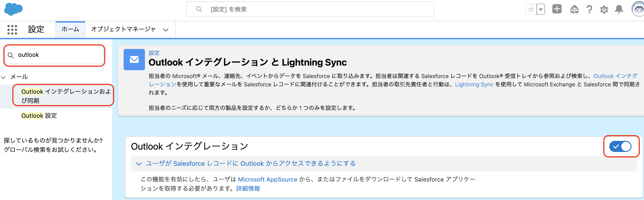Click the blue mail envelope page icon
Viewport: 644px width, 200px height.
pos(134,59)
